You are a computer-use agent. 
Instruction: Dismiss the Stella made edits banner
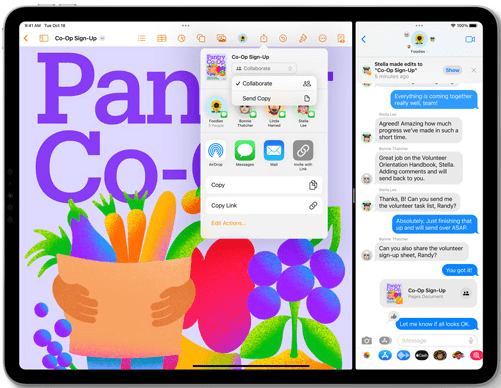point(473,70)
